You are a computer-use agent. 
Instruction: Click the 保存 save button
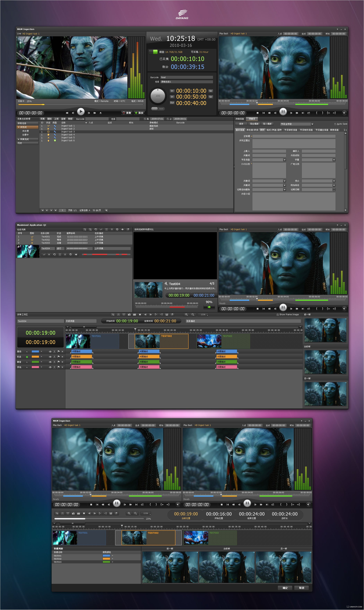tap(241, 124)
